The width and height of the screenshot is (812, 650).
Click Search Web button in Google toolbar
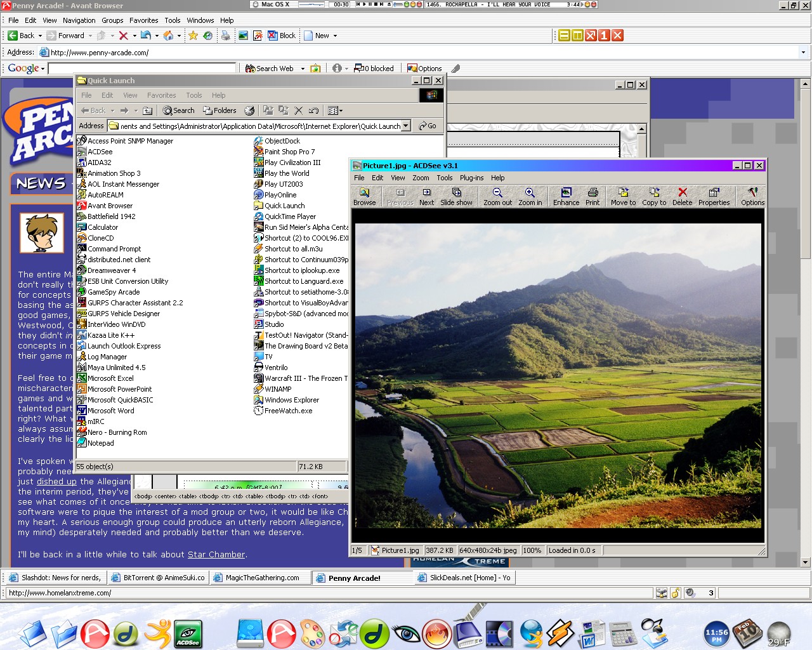(x=270, y=68)
